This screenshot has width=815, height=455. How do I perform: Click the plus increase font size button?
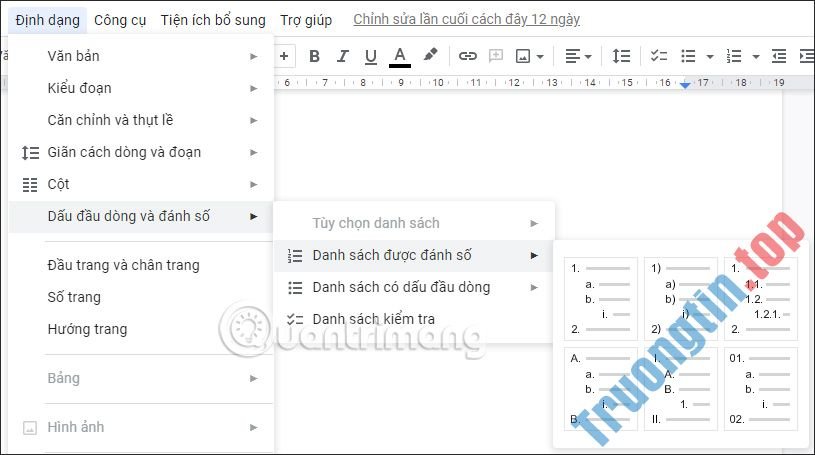(x=284, y=56)
